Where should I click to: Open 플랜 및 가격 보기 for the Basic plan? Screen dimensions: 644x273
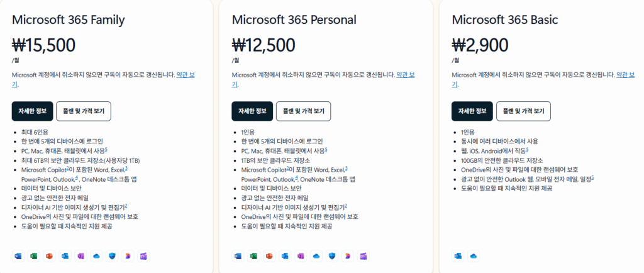[523, 111]
